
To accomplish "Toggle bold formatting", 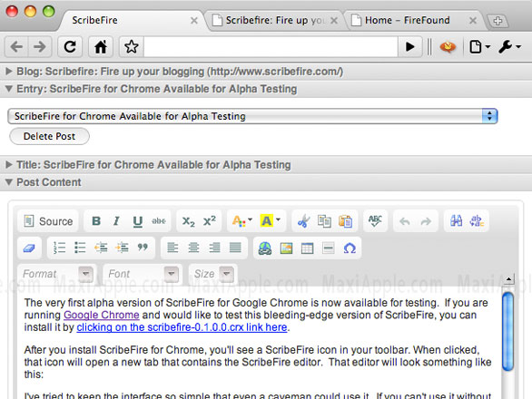I will tap(96, 221).
